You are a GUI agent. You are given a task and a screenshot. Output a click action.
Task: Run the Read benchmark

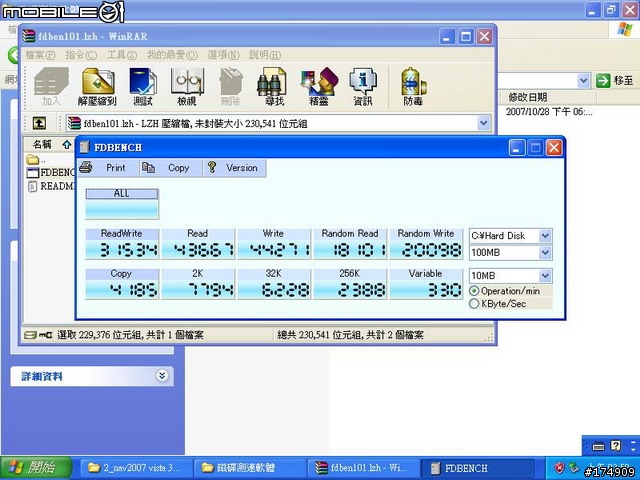(198, 244)
